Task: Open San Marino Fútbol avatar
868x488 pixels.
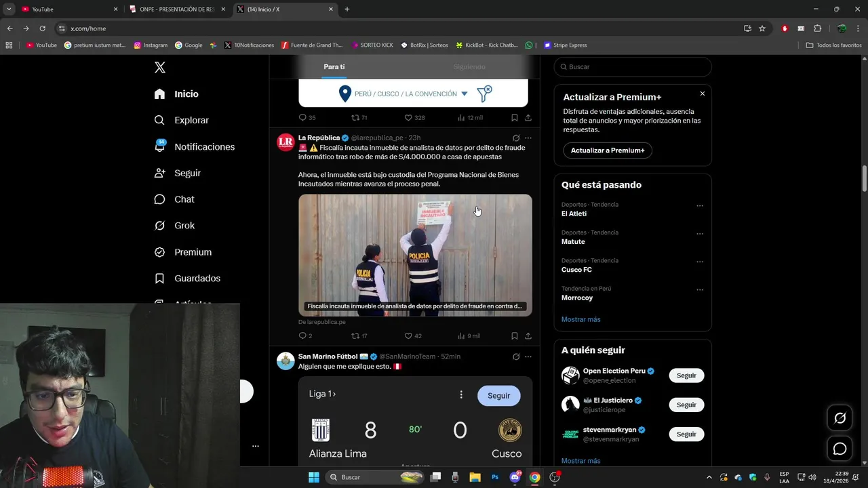Action: click(285, 361)
